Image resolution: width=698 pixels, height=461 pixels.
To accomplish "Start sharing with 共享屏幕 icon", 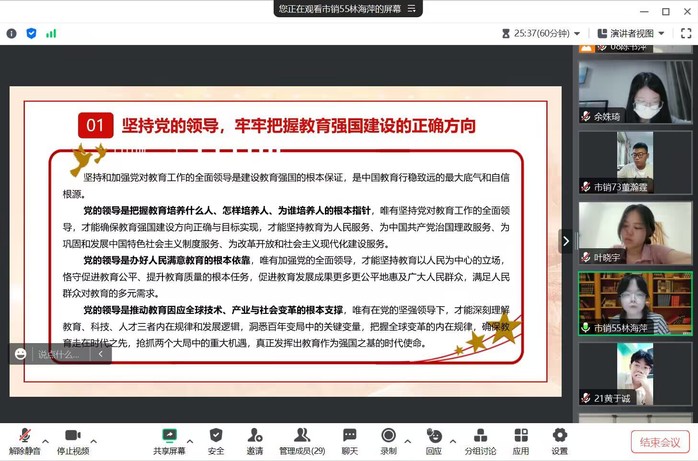I will coord(169,440).
